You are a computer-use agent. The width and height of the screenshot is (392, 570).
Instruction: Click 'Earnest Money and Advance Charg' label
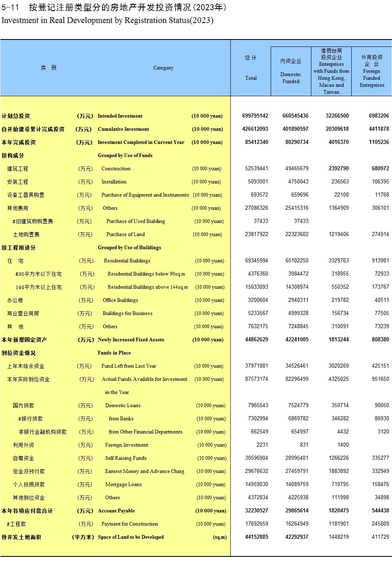145,471
